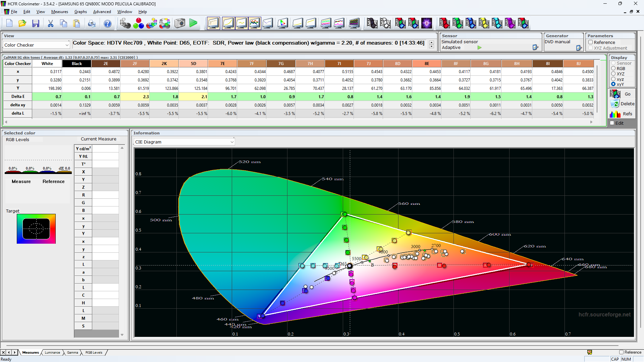644x362 pixels.
Task: Click the Refs button
Action: pos(623,114)
